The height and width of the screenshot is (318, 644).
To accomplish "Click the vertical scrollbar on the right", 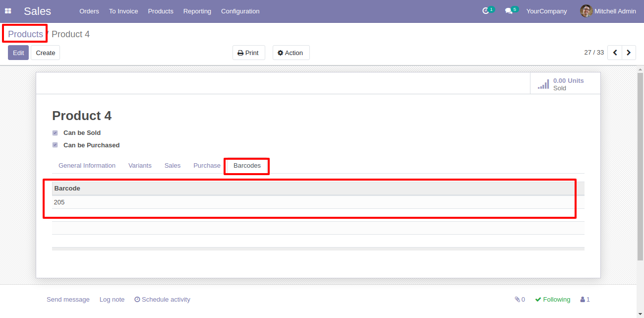I will click(x=640, y=166).
